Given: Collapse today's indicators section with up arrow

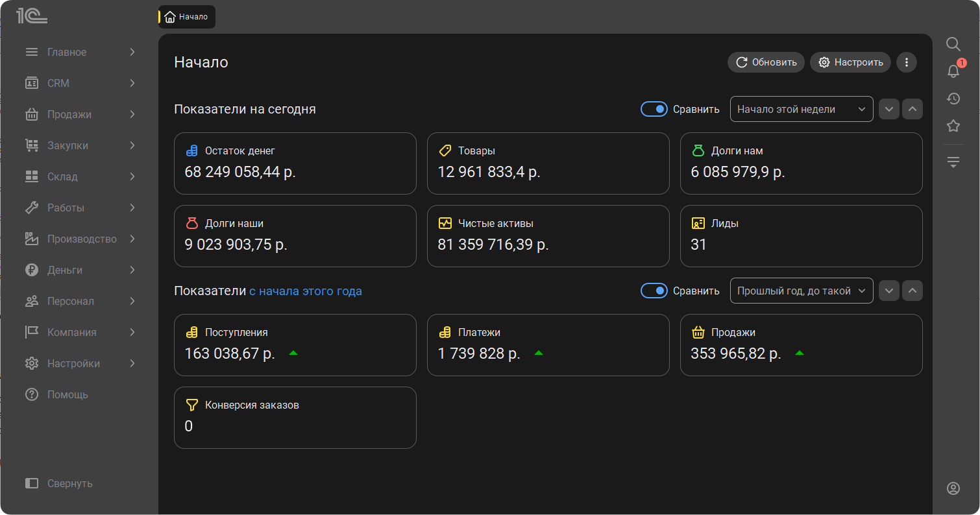Looking at the screenshot, I should click(x=912, y=109).
